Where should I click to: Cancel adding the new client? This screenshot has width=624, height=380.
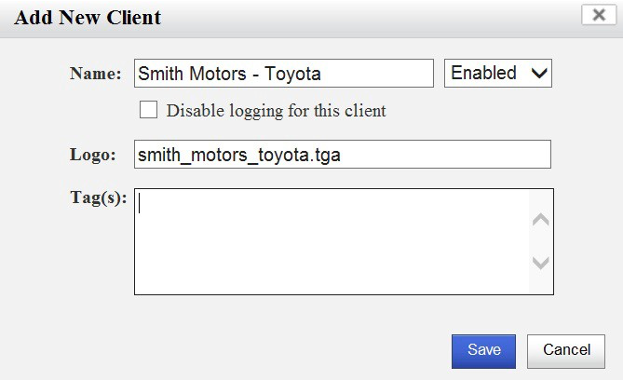tap(566, 351)
